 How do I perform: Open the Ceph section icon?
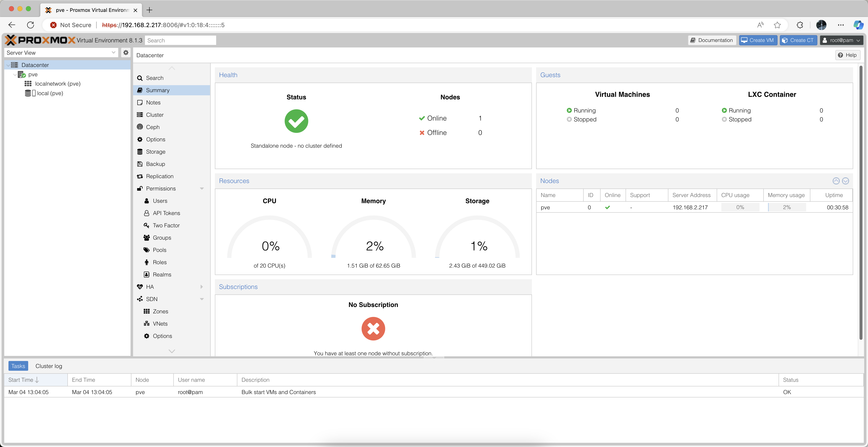(x=140, y=127)
